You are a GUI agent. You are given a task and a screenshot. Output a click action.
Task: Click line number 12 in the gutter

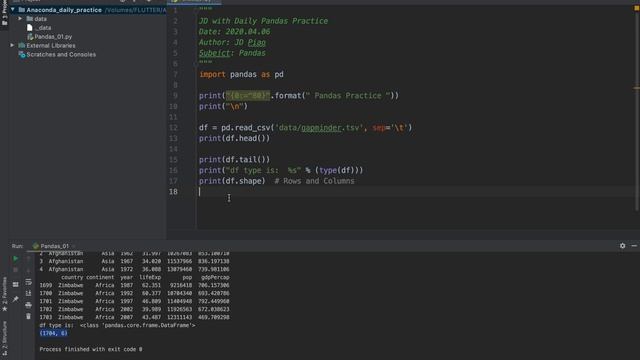pyautogui.click(x=173, y=128)
